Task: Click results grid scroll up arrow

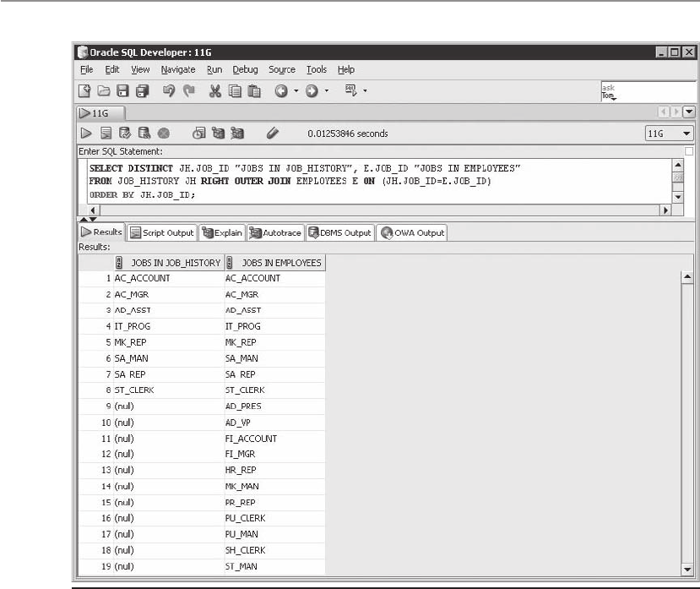Action: (687, 277)
